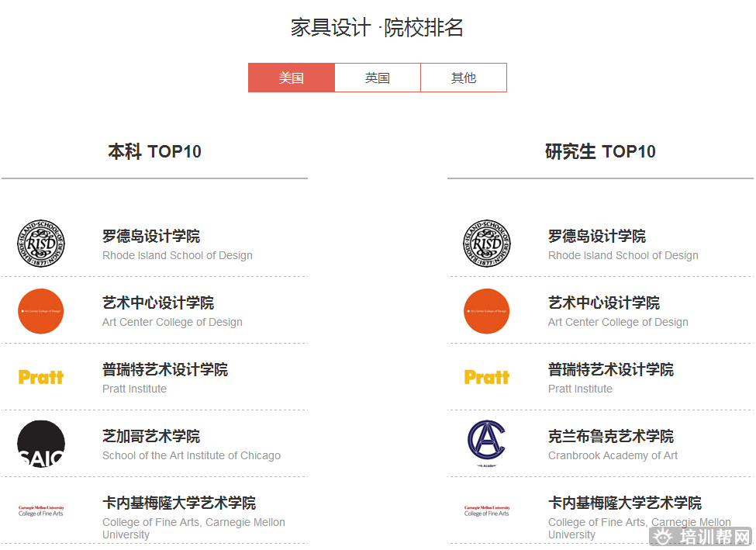Image resolution: width=756 pixels, height=550 pixels.
Task: Open the 其他 tab
Action: 464,78
